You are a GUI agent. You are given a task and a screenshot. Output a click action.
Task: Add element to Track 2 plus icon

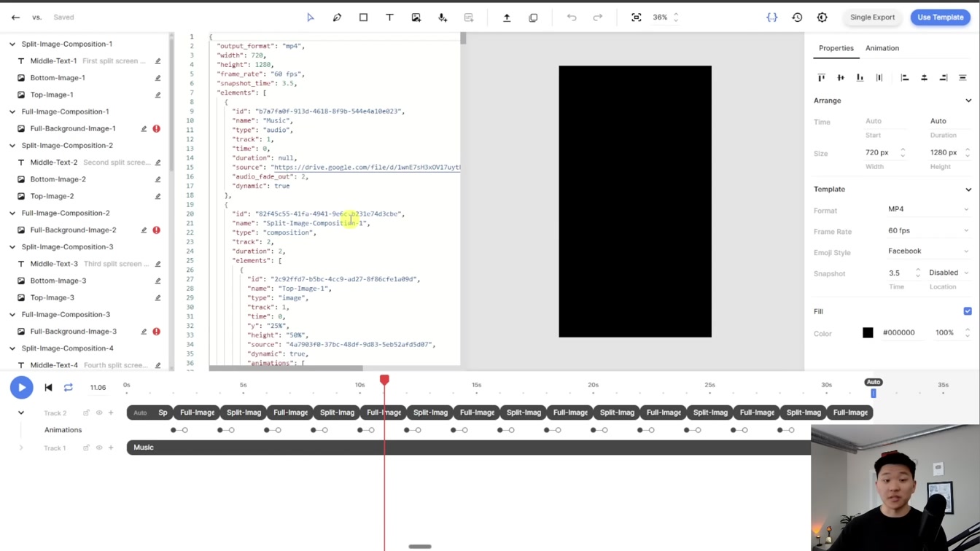[x=111, y=413]
